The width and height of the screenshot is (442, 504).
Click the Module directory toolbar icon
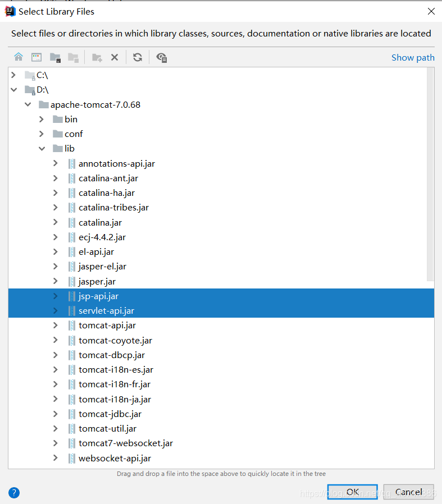[x=74, y=58]
